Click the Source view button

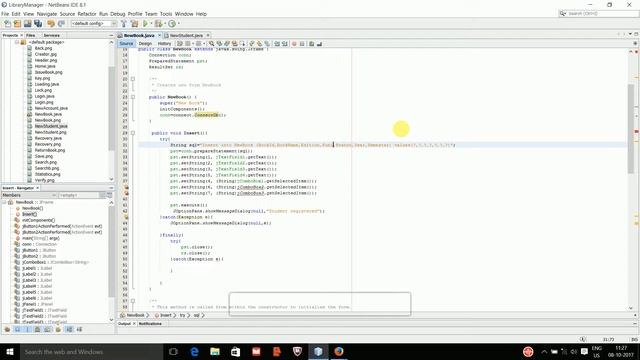[126, 44]
